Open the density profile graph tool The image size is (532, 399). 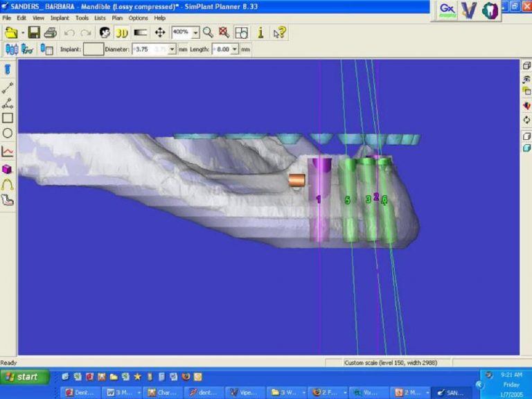coord(8,151)
